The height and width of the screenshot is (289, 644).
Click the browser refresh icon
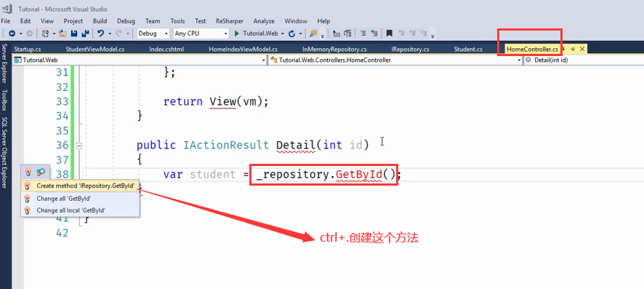(292, 33)
